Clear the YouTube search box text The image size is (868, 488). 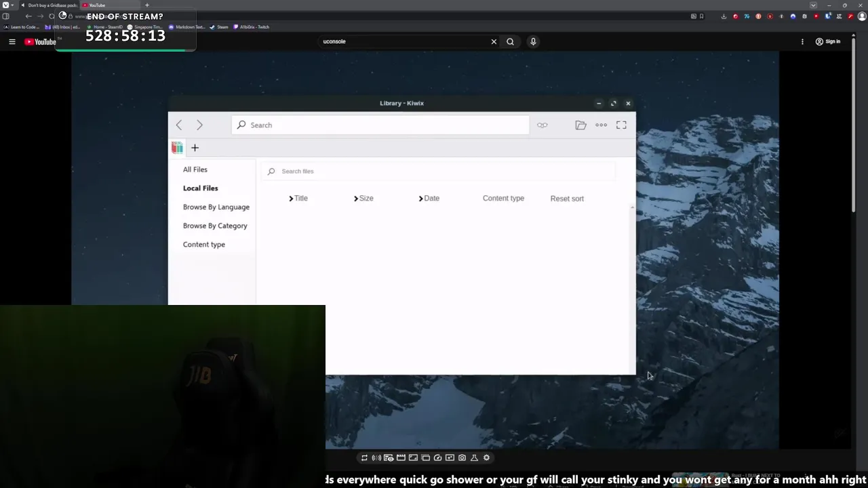pos(494,41)
